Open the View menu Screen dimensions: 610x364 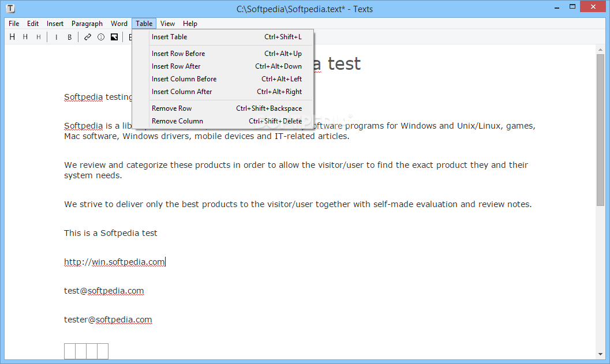167,23
